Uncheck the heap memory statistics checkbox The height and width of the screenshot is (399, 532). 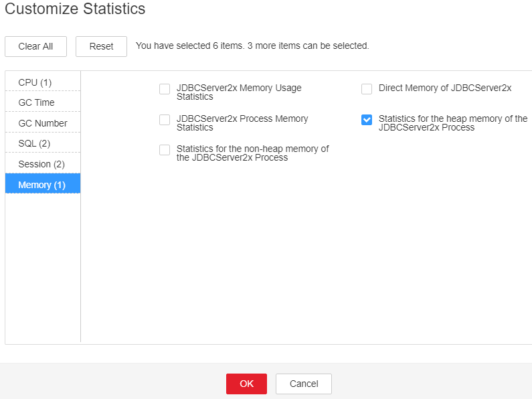pos(367,120)
